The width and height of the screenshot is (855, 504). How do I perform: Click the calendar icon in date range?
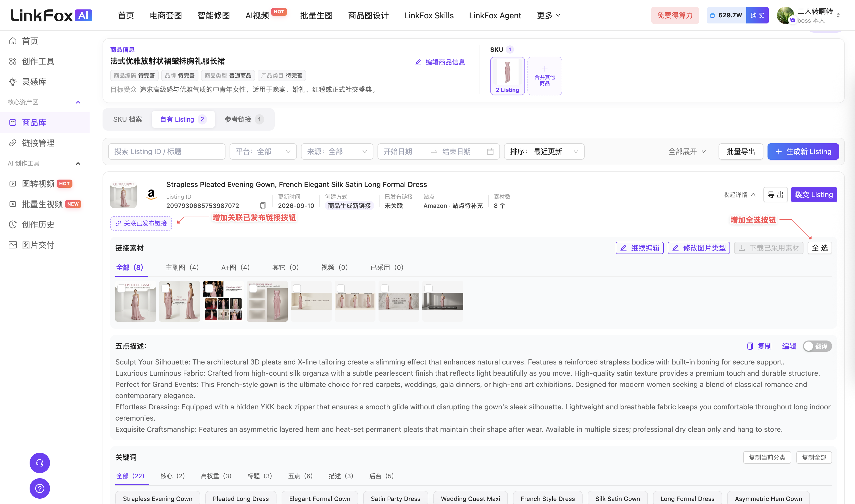coord(490,152)
